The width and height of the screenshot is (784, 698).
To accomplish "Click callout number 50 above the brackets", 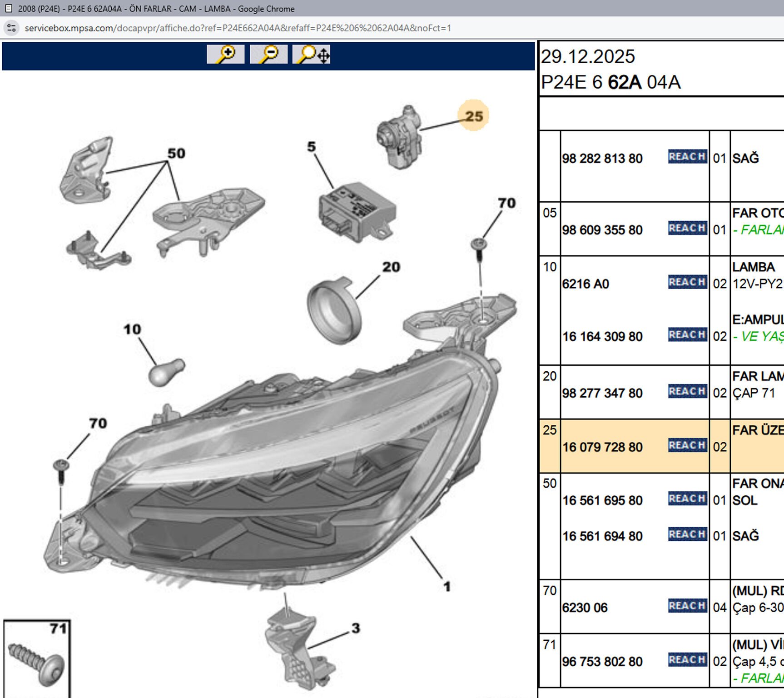I will point(176,154).
